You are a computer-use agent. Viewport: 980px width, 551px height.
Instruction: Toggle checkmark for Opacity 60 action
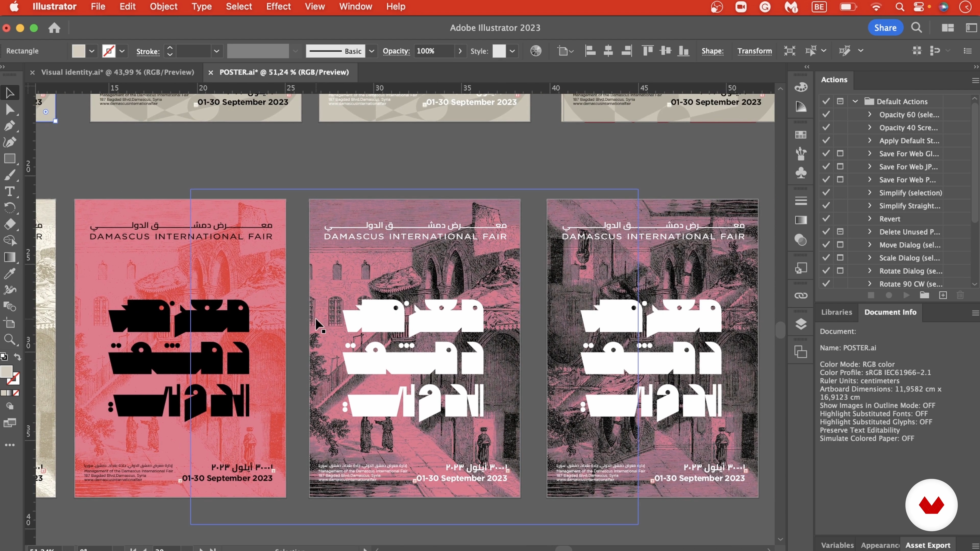[826, 115]
